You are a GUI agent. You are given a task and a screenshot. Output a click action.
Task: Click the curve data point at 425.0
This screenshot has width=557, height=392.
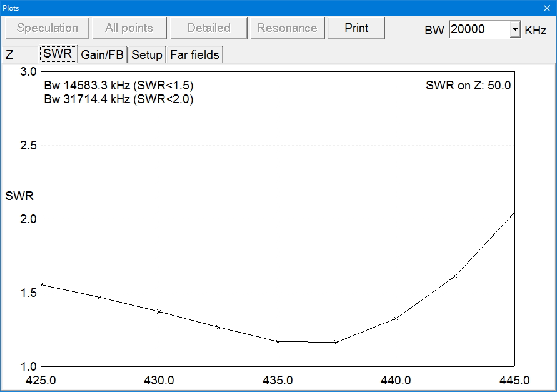pyautogui.click(x=41, y=285)
